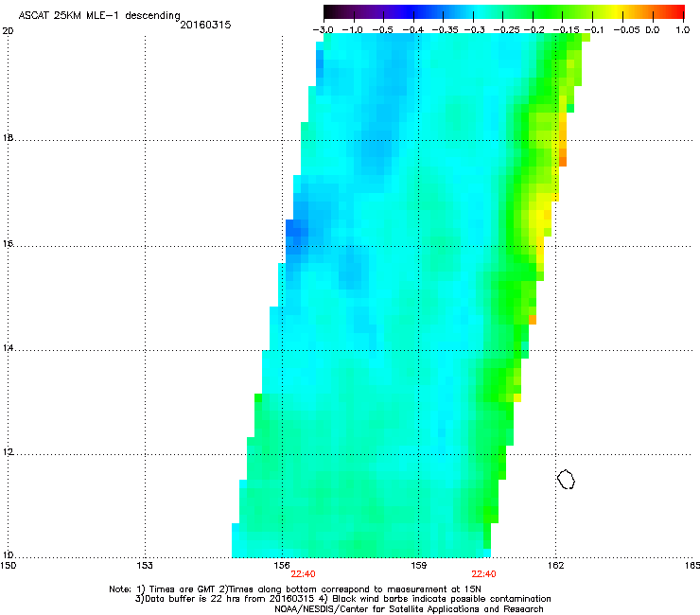This screenshot has width=700, height=615.
Task: Click the "ASCAT 25KM MLE-1 descending" title
Action: click(99, 15)
